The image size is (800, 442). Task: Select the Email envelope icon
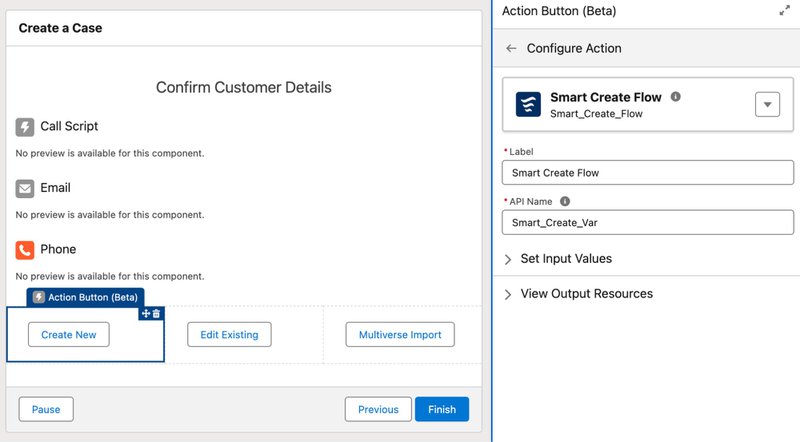[x=24, y=189]
